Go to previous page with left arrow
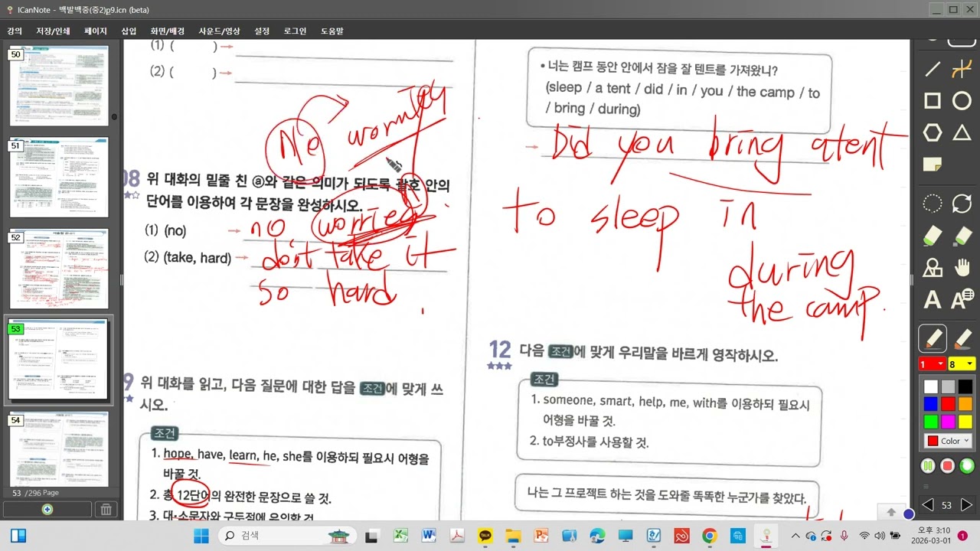Screen dimensions: 980x551 point(928,505)
